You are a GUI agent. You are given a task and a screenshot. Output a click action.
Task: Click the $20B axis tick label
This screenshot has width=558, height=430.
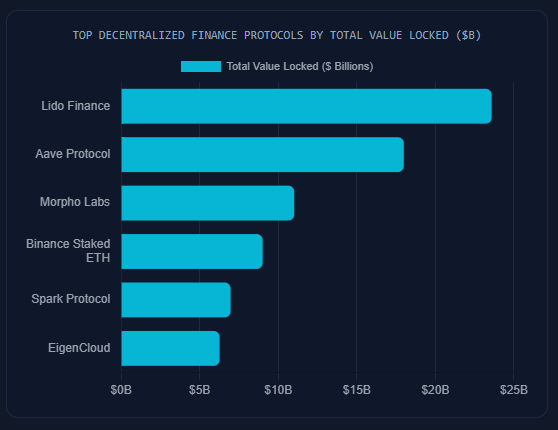click(x=435, y=390)
